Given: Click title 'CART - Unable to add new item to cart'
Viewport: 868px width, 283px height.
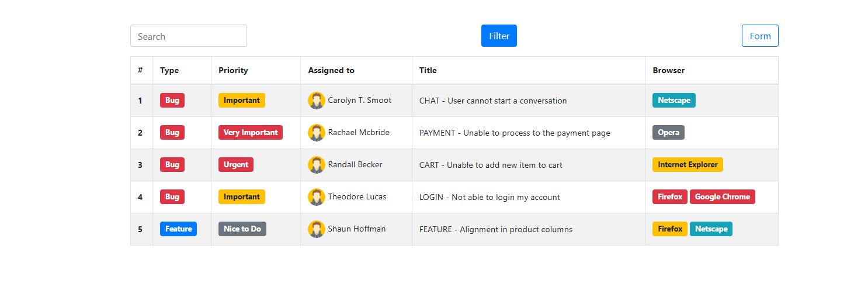Looking at the screenshot, I should 491,165.
